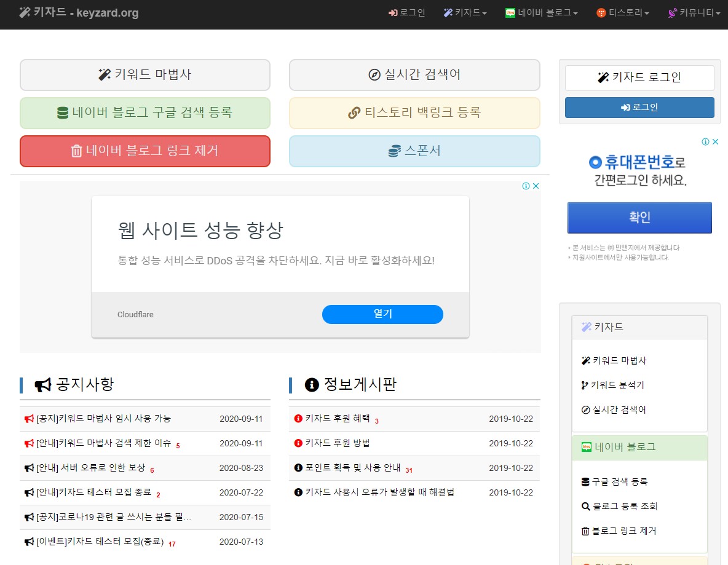Open the 스폰서 button
Screen dimensions: 728x565
click(x=414, y=151)
